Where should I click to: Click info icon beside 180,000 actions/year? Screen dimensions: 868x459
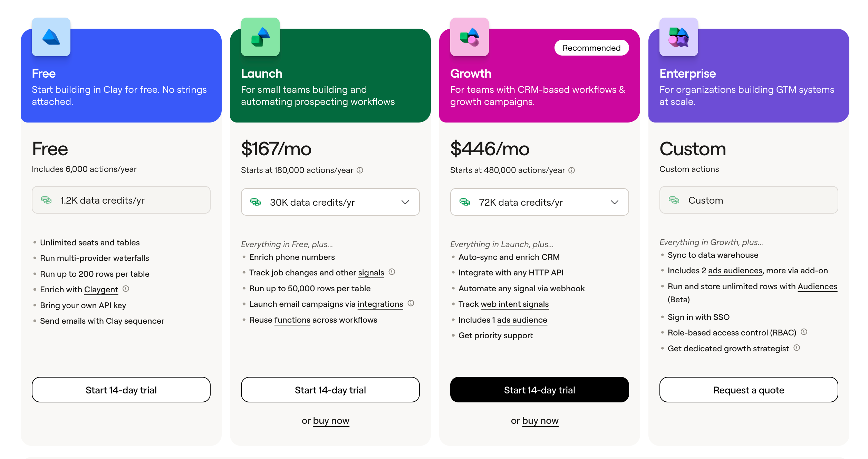tap(360, 170)
